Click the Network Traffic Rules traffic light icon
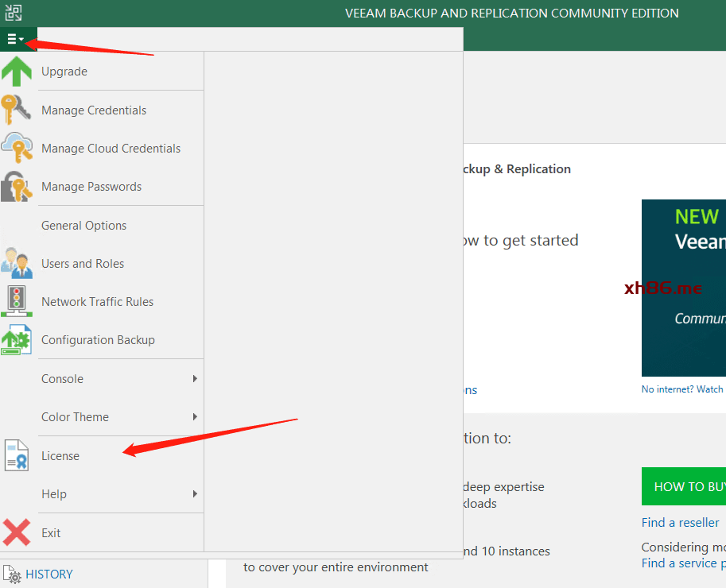This screenshot has width=726, height=588. [17, 301]
